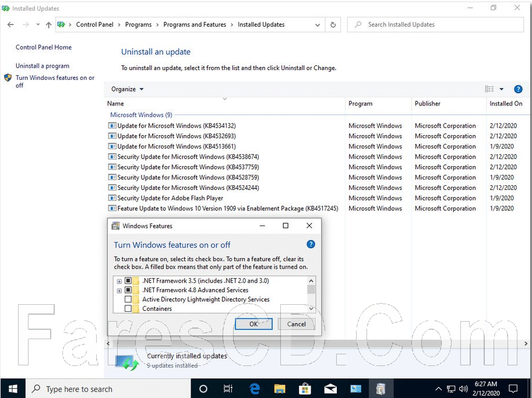Show hidden system tray icons
The height and width of the screenshot is (398, 532).
coord(438,389)
